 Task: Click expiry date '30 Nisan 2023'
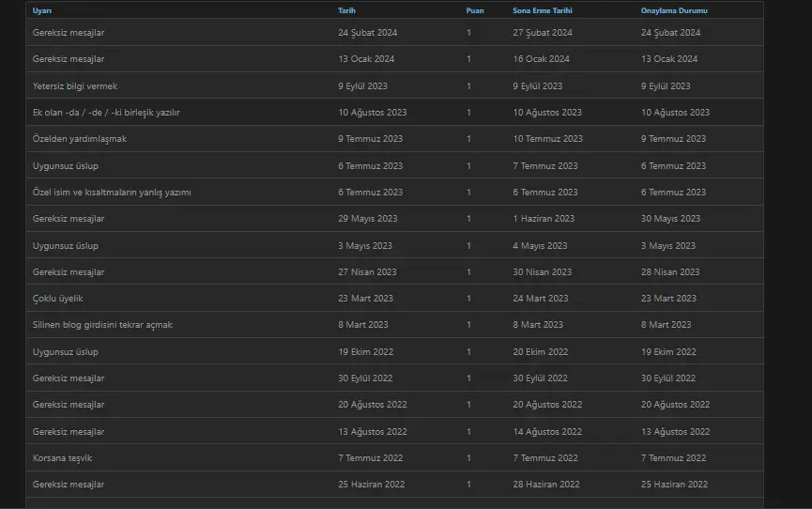point(543,272)
